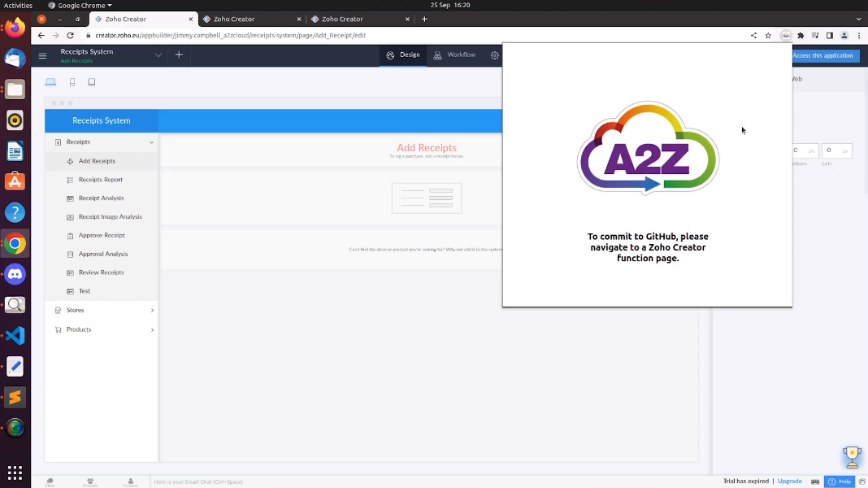Switch to the Design tab
The width and height of the screenshot is (868, 488).
click(x=403, y=54)
